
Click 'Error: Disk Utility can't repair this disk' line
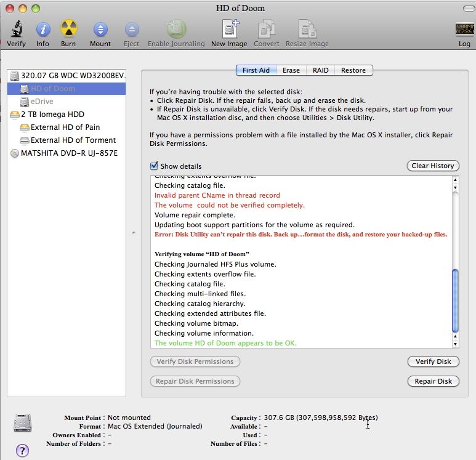pyautogui.click(x=301, y=235)
